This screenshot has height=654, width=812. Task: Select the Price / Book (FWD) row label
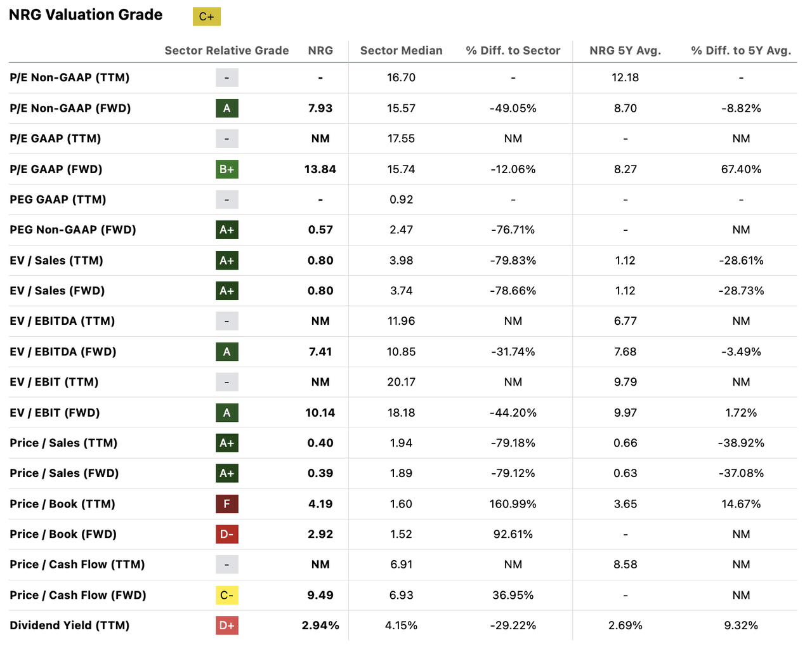63,534
